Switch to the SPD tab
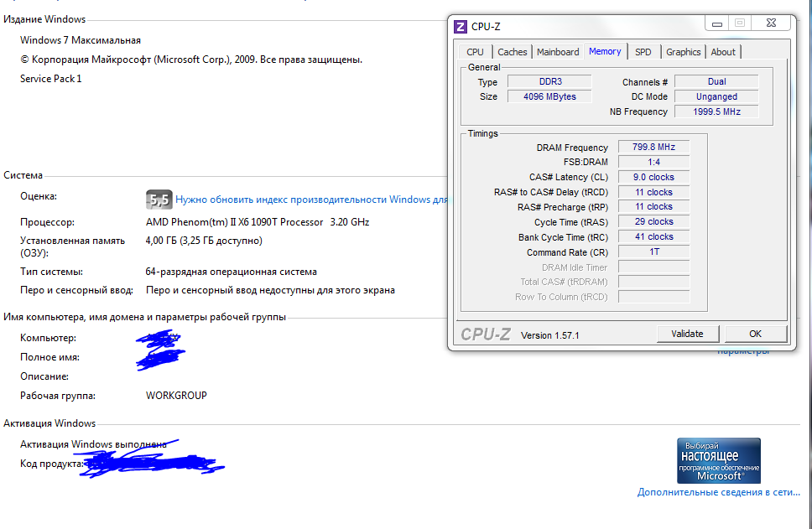 pos(643,52)
